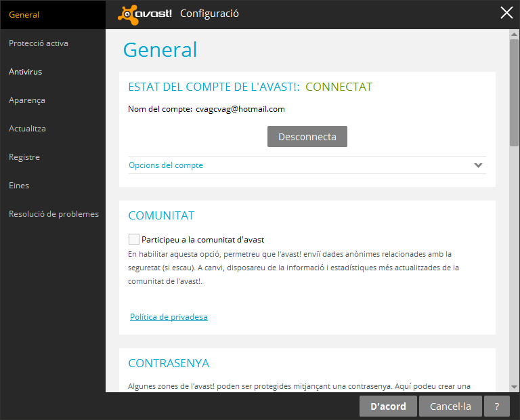
Task: Click the Desconnecta button
Action: (307, 136)
